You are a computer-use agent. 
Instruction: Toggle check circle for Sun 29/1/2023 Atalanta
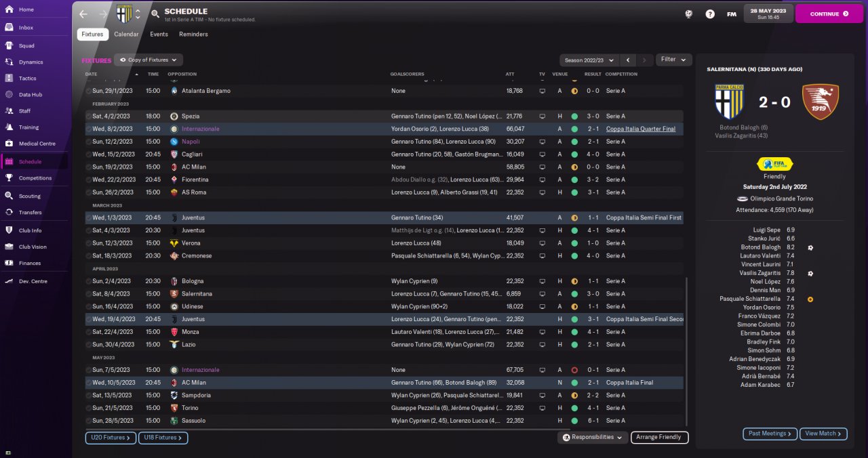(88, 91)
